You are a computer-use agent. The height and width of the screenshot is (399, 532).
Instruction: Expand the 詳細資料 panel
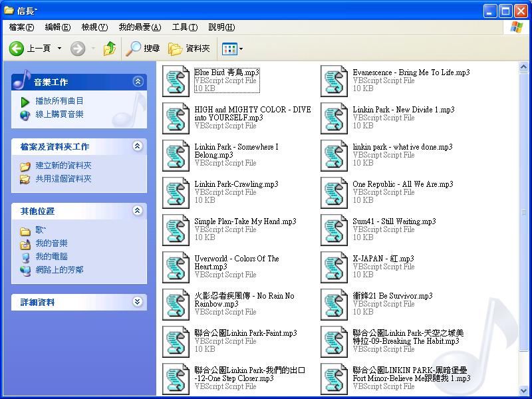pos(138,302)
